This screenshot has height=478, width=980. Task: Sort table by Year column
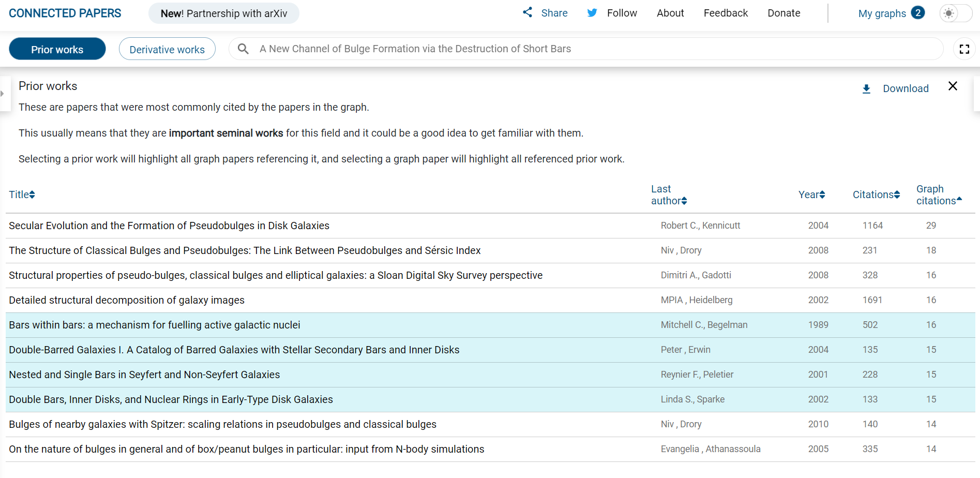(811, 195)
